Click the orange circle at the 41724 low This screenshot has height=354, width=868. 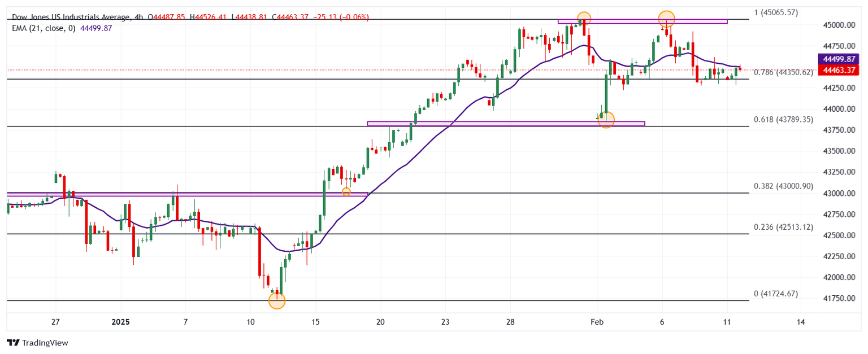click(277, 301)
